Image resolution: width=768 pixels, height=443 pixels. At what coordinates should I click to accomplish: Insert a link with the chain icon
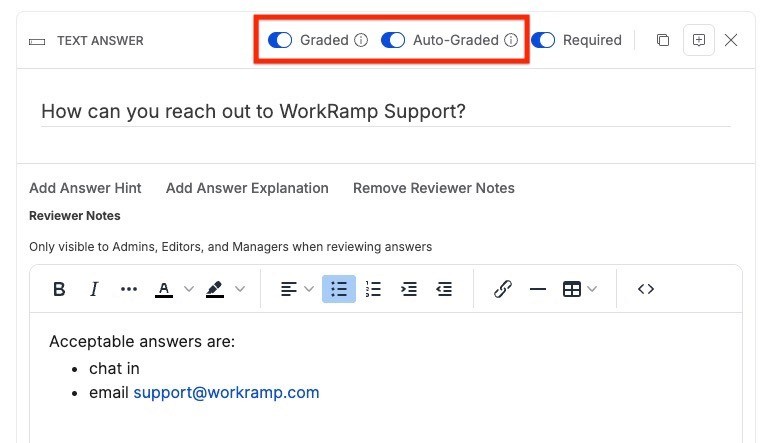(503, 289)
